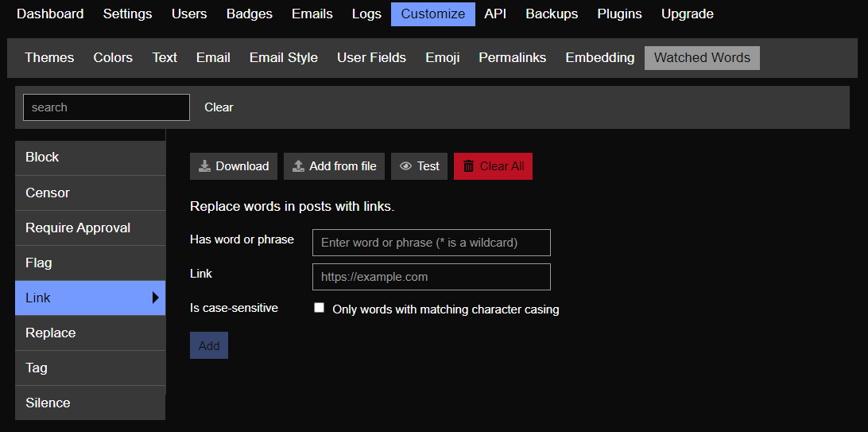
Task: Click the trash can icon next to Clear All
Action: 468,166
